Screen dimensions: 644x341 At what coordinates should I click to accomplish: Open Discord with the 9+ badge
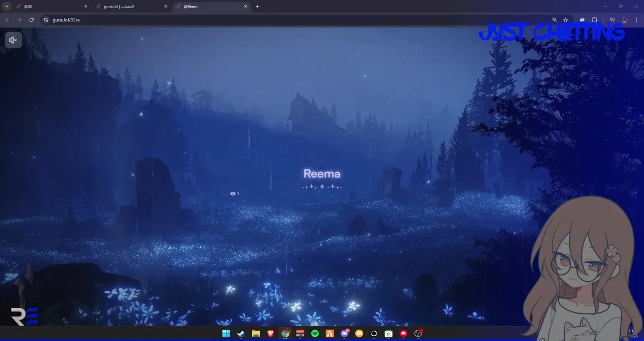click(344, 333)
